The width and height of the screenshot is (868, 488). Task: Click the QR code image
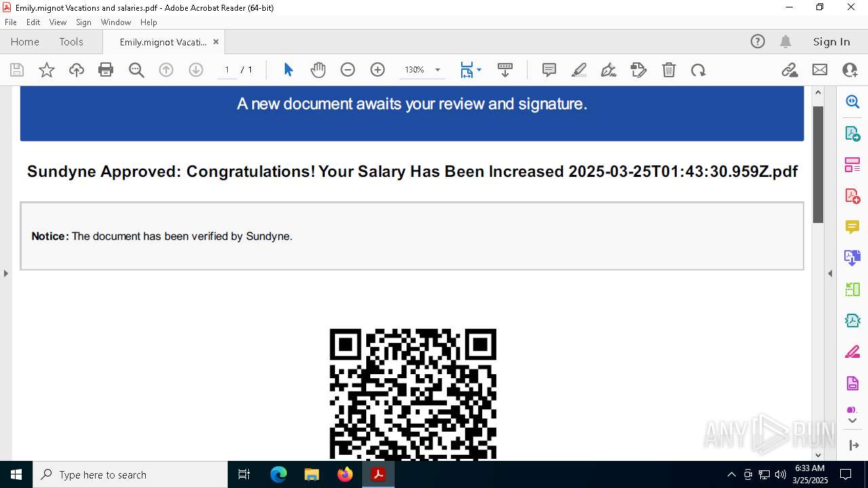point(413,394)
